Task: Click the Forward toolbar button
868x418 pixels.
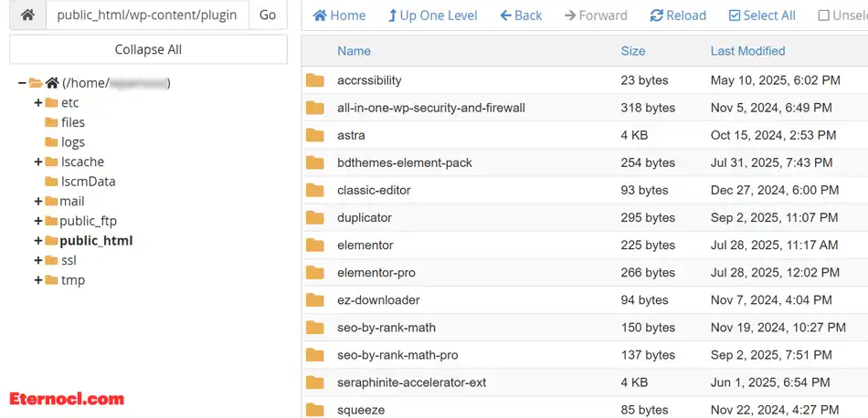Action: pyautogui.click(x=596, y=16)
